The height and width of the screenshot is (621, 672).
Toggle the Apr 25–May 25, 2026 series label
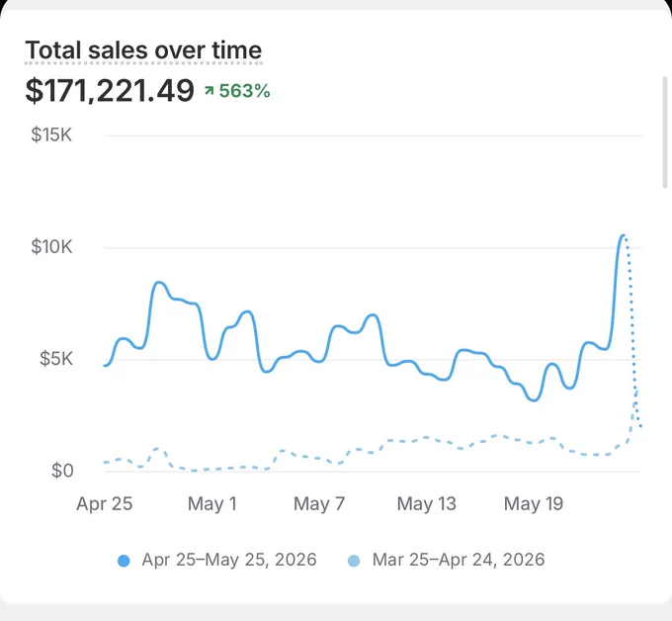pos(229,560)
